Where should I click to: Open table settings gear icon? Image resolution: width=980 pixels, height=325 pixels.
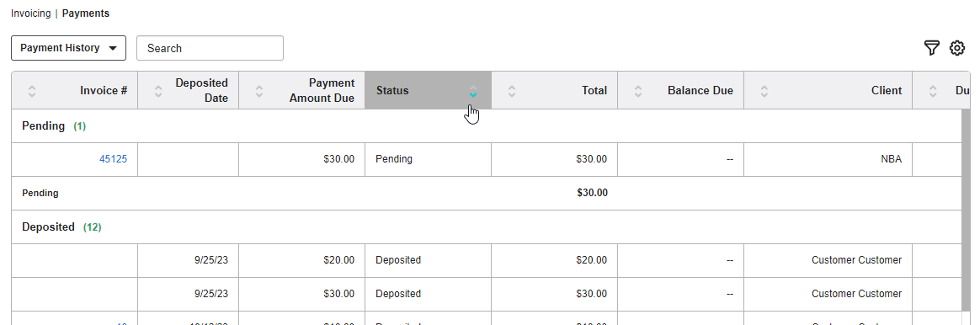pyautogui.click(x=957, y=48)
